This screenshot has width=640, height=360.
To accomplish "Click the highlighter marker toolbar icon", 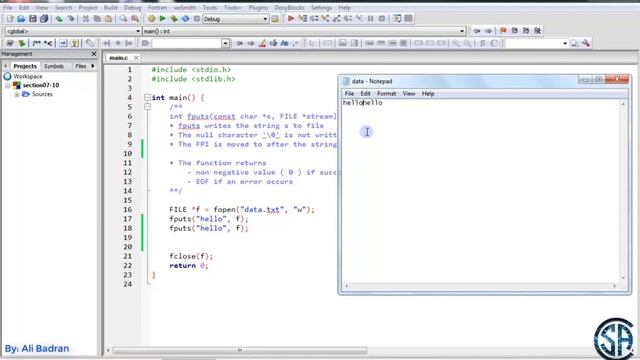I will point(262,43).
